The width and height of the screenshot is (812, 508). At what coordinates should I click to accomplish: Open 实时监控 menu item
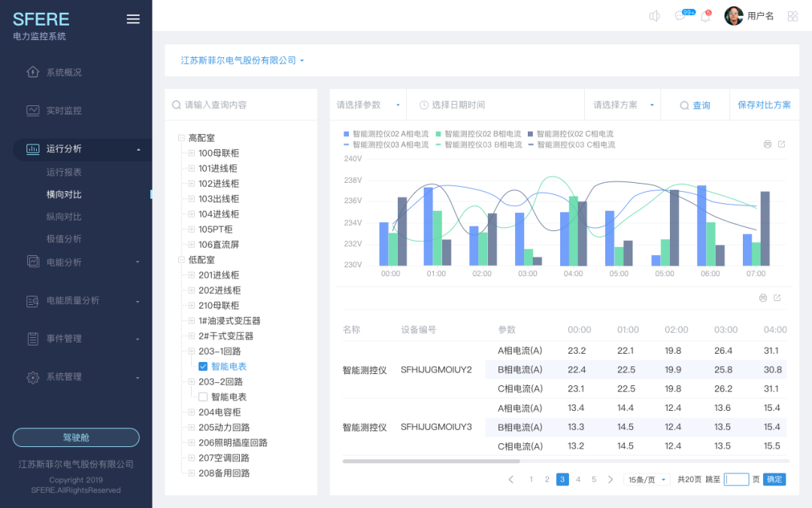(x=64, y=111)
